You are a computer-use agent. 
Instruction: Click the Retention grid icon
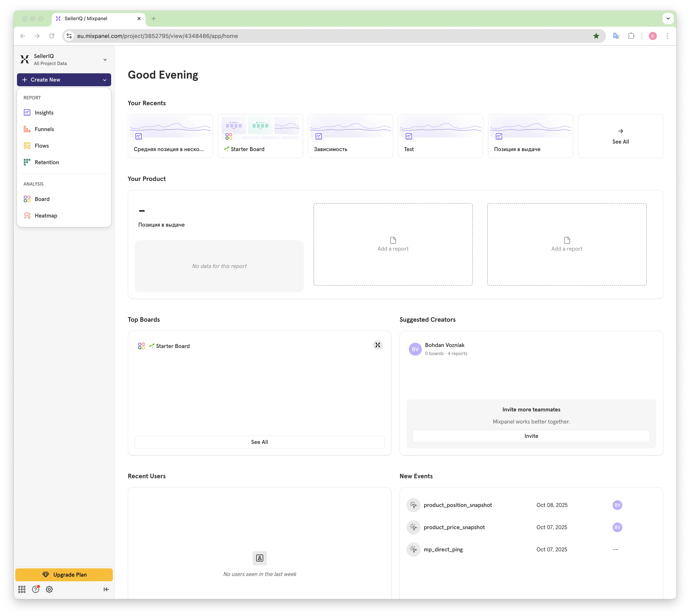[x=27, y=162]
